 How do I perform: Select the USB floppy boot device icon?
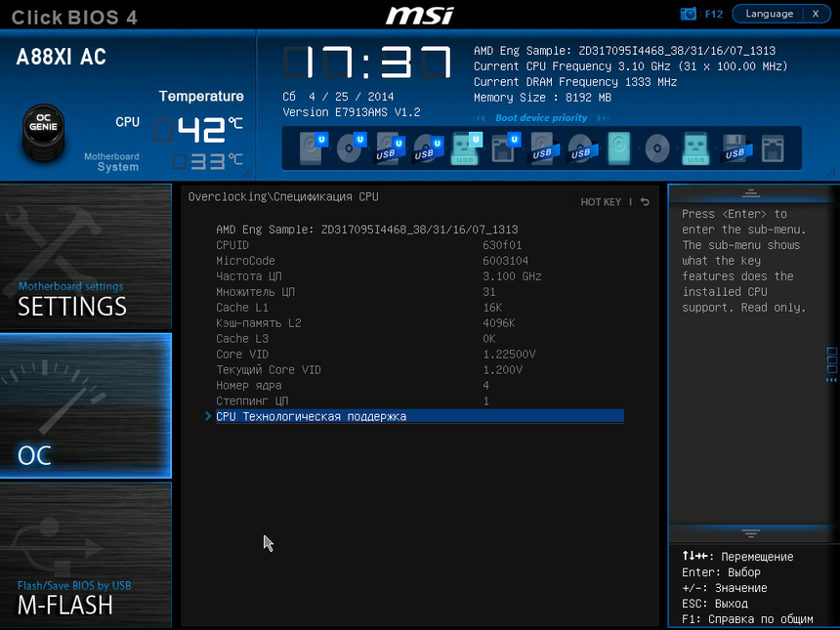pyautogui.click(x=734, y=147)
